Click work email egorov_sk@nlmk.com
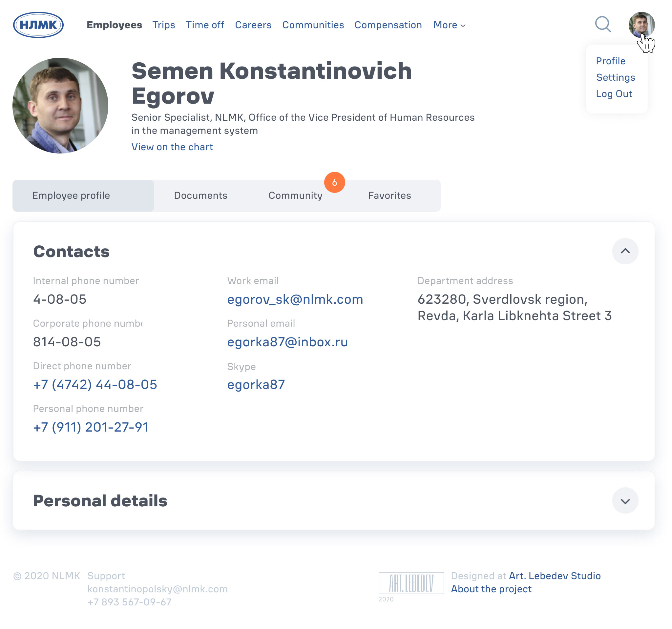 295,299
